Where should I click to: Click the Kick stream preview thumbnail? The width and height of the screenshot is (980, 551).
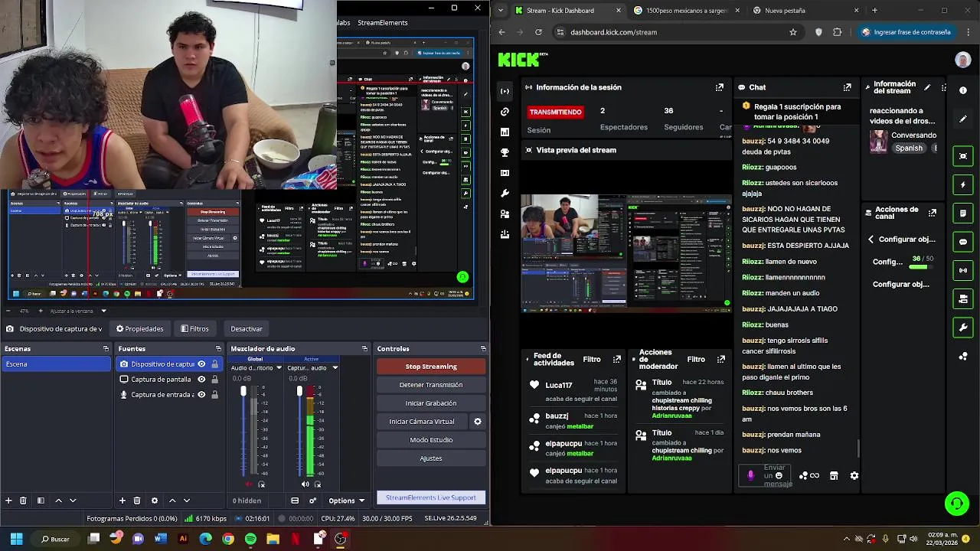626,252
